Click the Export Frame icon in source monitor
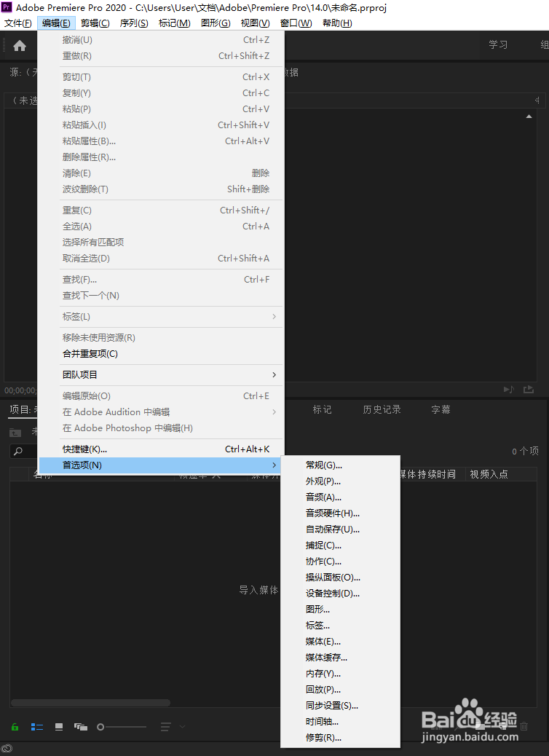The width and height of the screenshot is (549, 756). coord(529,389)
